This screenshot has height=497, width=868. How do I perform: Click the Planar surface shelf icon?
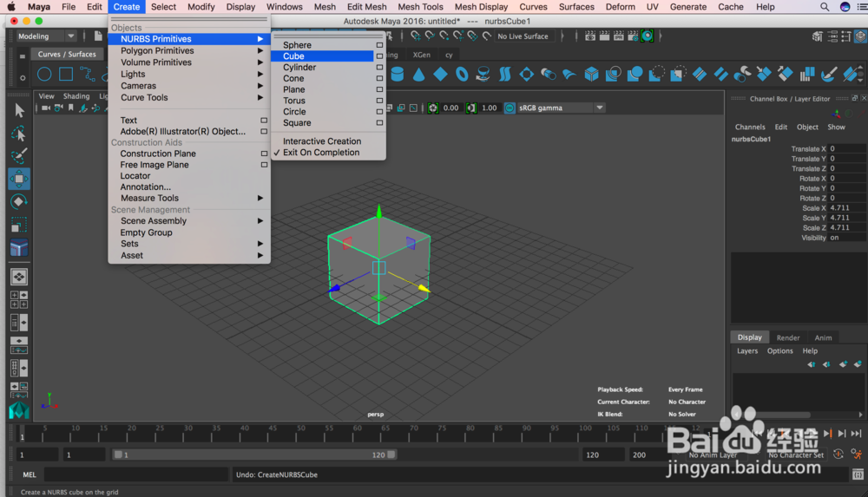click(x=526, y=75)
